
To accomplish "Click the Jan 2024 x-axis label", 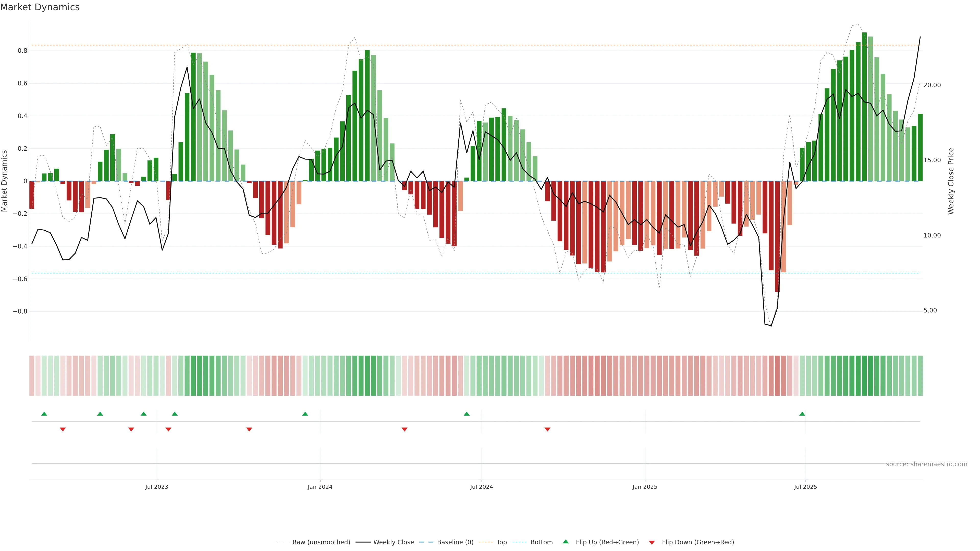I will 320,487.
